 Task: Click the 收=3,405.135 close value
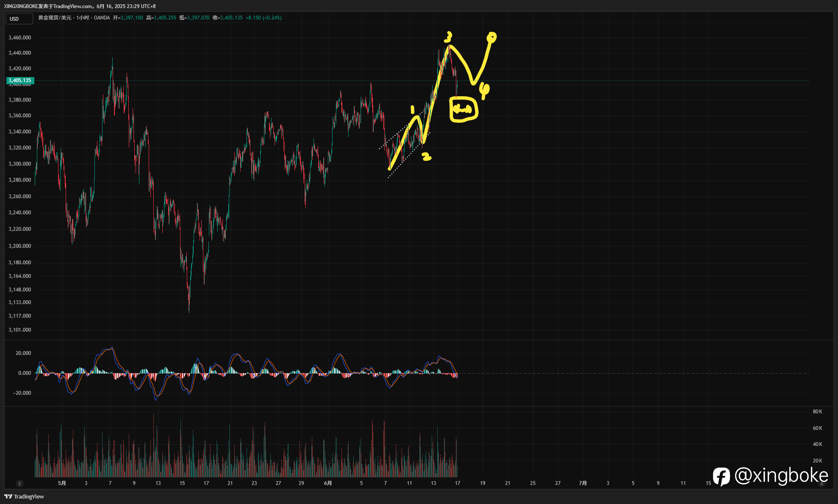(x=228, y=18)
